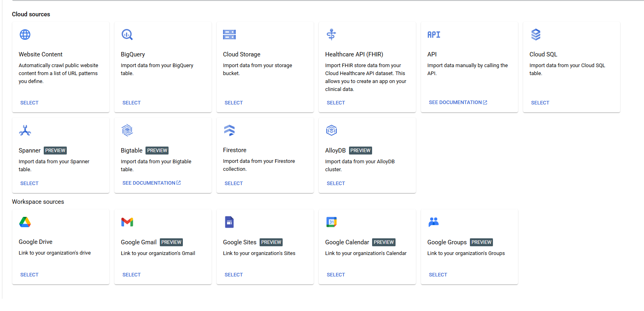644x311 pixels.
Task: Click the AlloyDB PREVIEW badge
Action: click(x=361, y=151)
